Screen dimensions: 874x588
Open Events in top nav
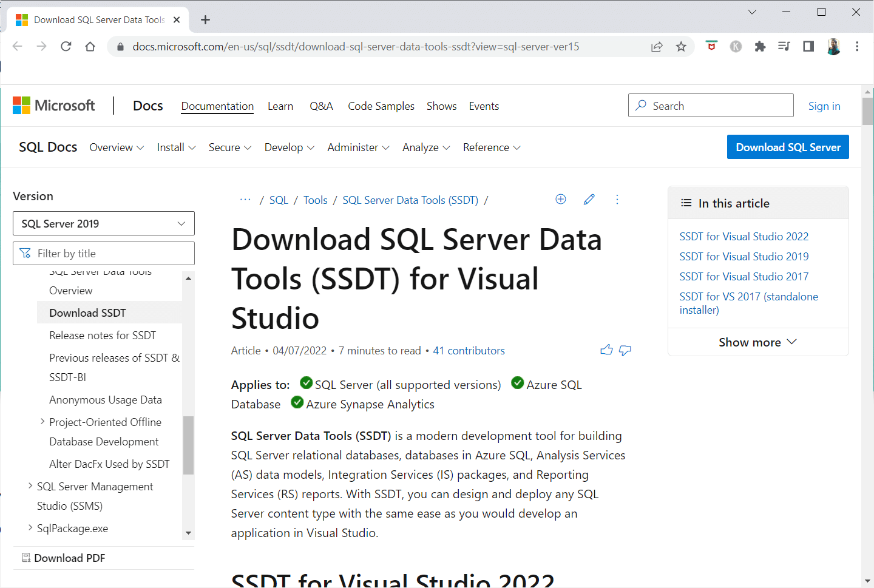tap(484, 106)
